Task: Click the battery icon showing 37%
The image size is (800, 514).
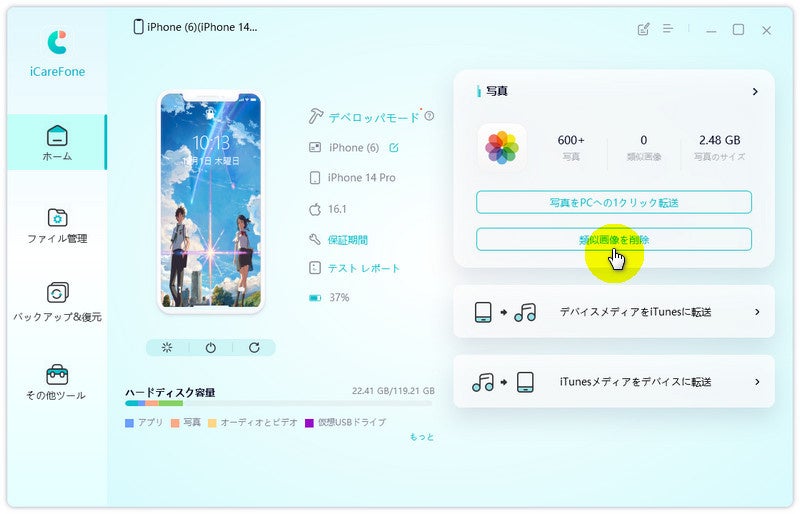Action: (315, 298)
